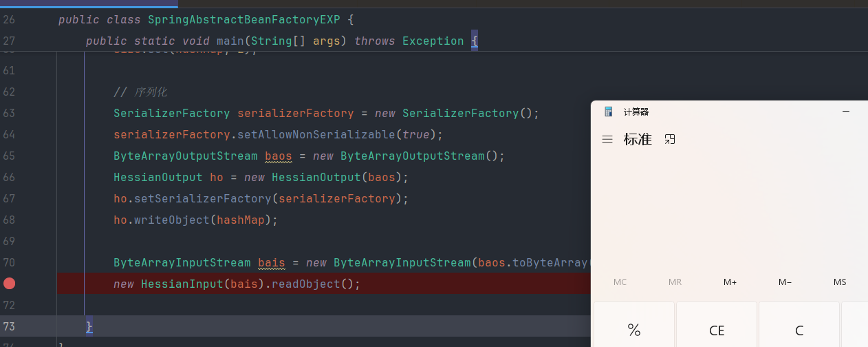Click the serializerFactory variable declaration on line 63
868x347 pixels.
coord(296,113)
